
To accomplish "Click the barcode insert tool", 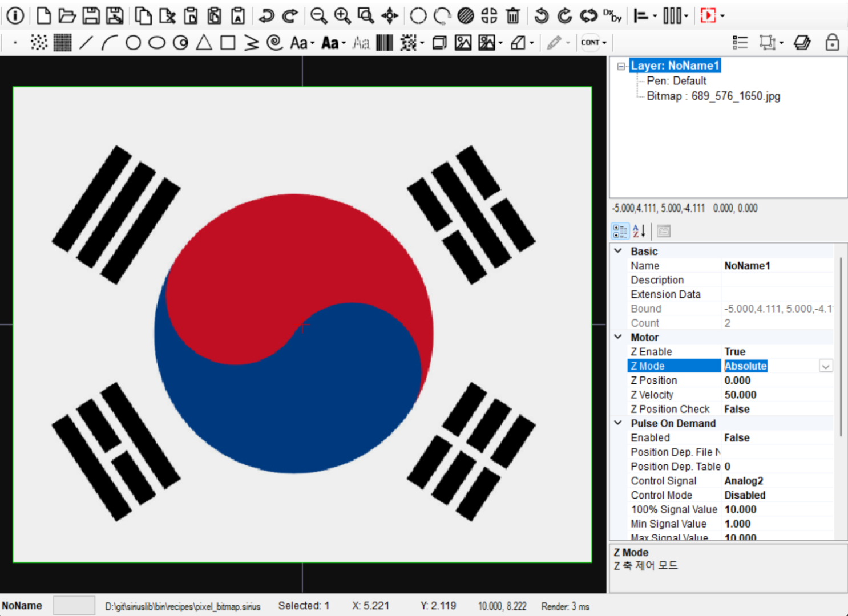I will coord(385,43).
